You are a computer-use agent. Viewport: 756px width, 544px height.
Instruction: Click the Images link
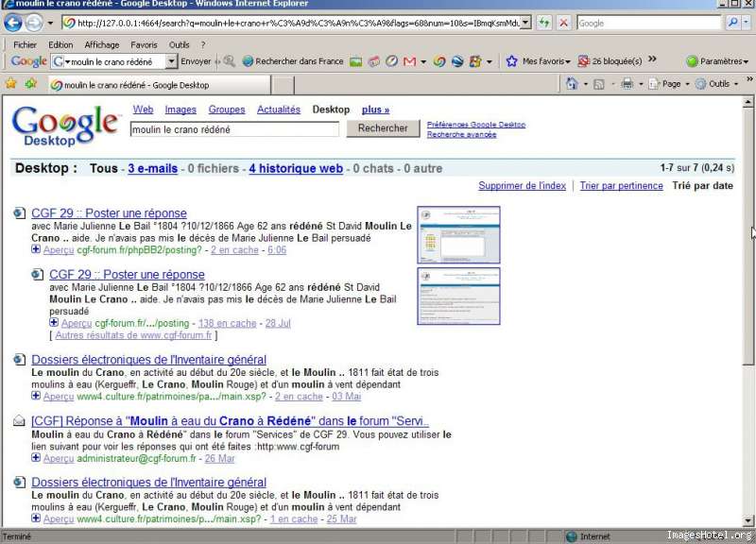click(180, 110)
